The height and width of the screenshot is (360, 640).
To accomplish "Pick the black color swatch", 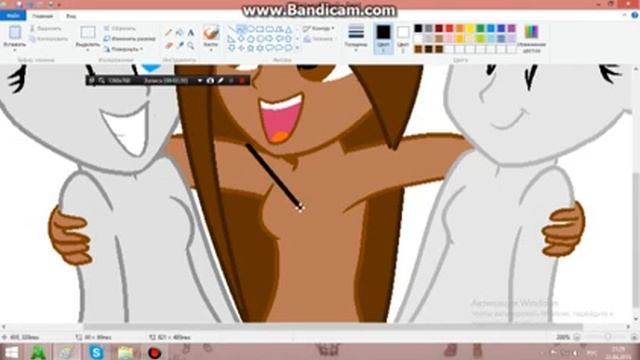I will tap(418, 28).
